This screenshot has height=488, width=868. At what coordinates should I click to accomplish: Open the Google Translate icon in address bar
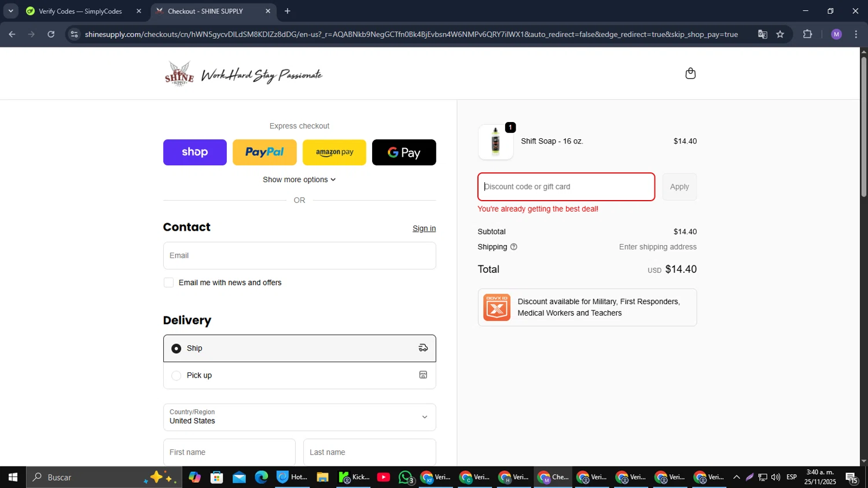(763, 34)
